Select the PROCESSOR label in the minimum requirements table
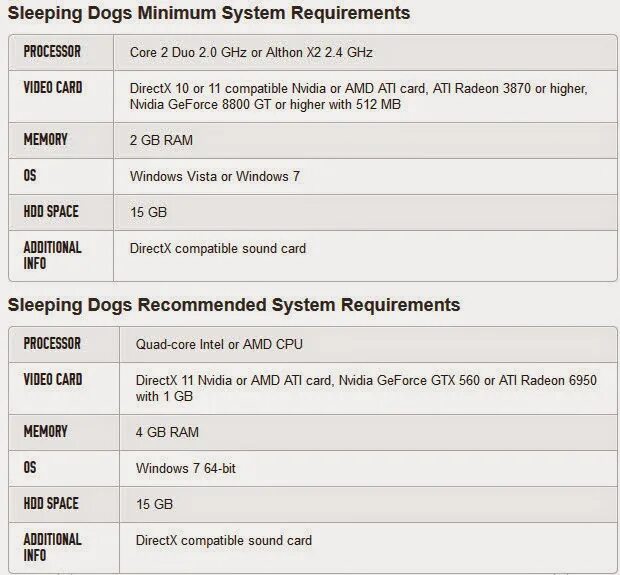 (52, 51)
